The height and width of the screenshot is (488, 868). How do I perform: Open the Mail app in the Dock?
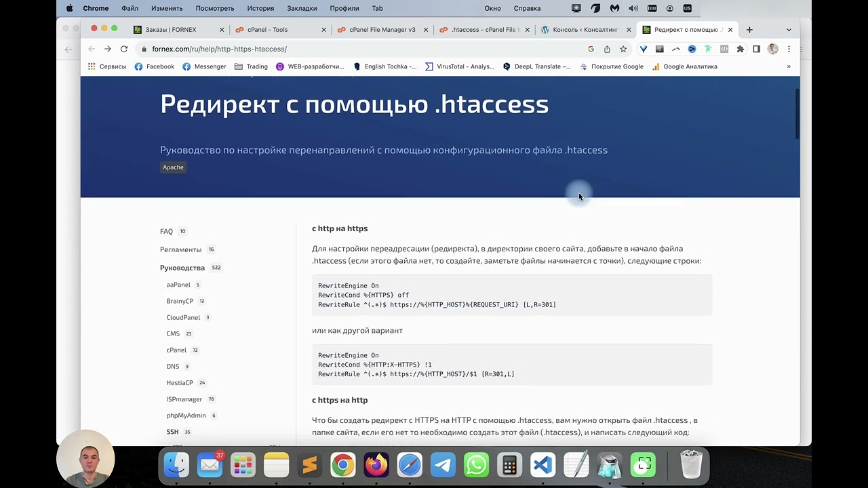pyautogui.click(x=210, y=465)
